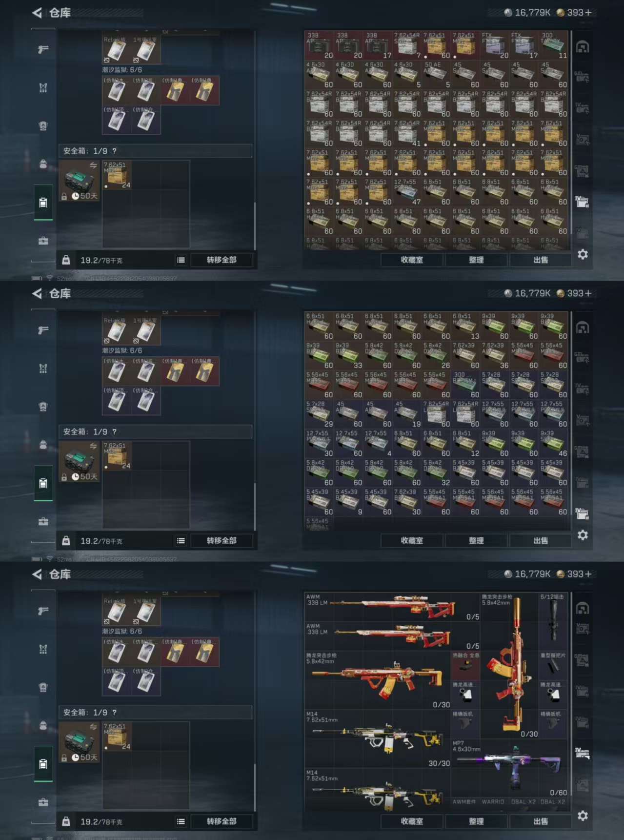Toggle the safe box swap arrows in first screenshot
Viewport: 624px width, 840px height.
(93, 165)
